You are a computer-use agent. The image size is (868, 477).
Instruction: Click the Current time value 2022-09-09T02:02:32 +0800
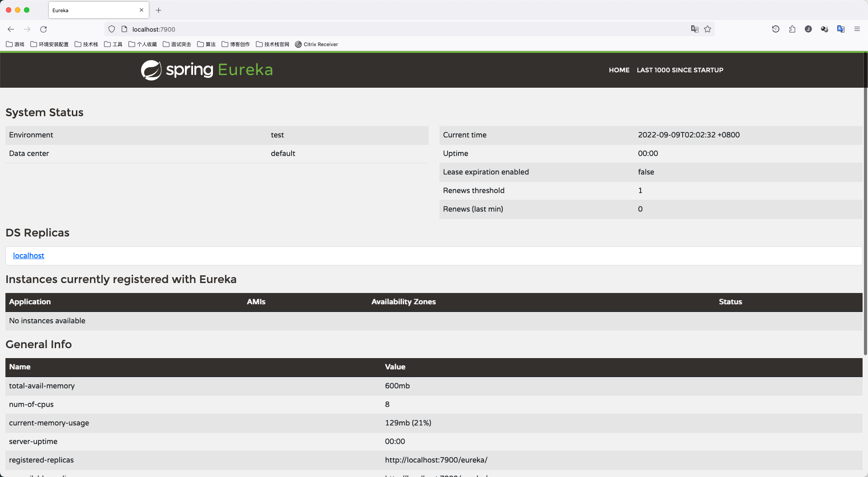click(689, 135)
